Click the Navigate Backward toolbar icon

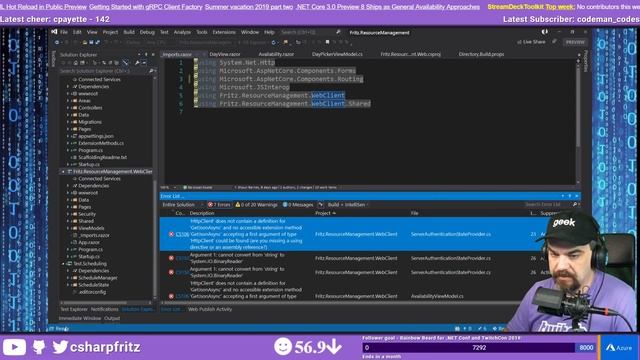pos(57,42)
